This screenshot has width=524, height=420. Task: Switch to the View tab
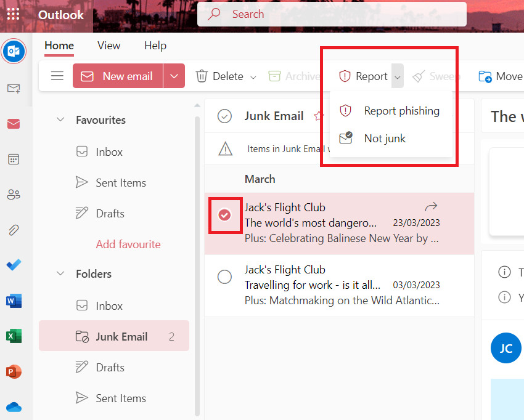tap(109, 46)
